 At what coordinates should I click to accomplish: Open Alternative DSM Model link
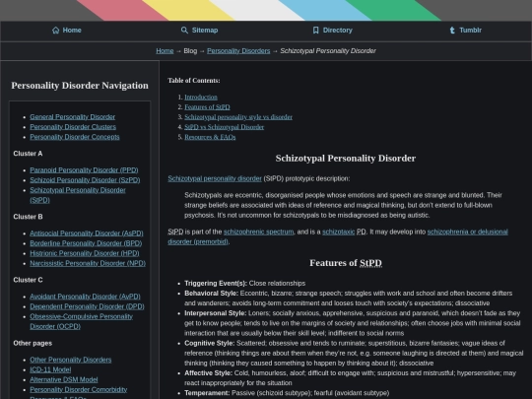click(64, 379)
